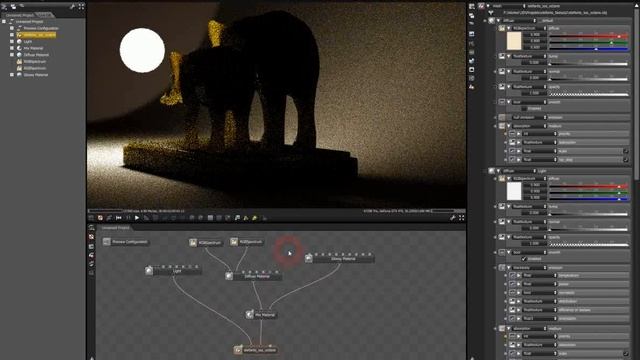Open the diffuse material type dropdown for Light

[519, 171]
